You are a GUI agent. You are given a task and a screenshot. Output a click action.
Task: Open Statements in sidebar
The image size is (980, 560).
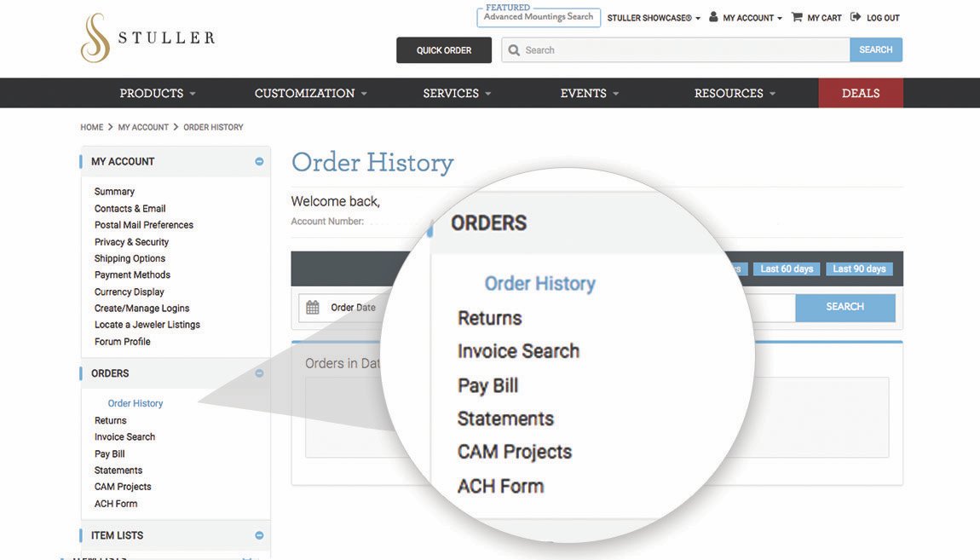(x=118, y=470)
